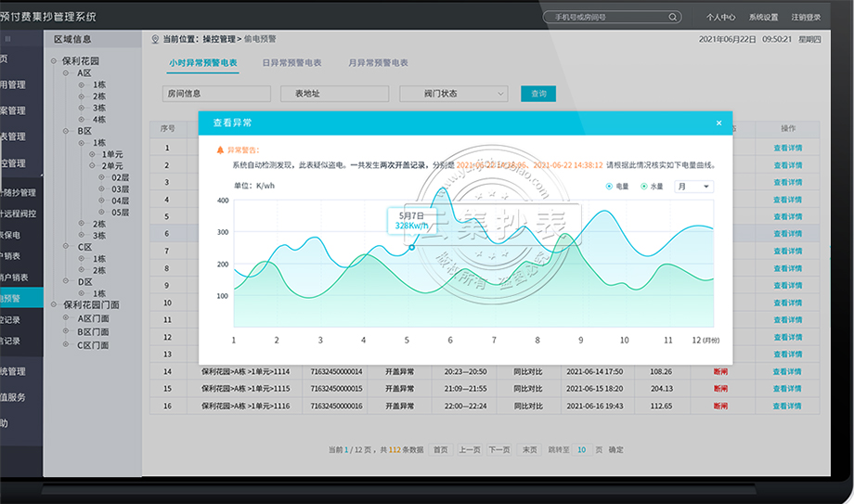Close the 查看异常 dialog with X icon

click(x=718, y=123)
